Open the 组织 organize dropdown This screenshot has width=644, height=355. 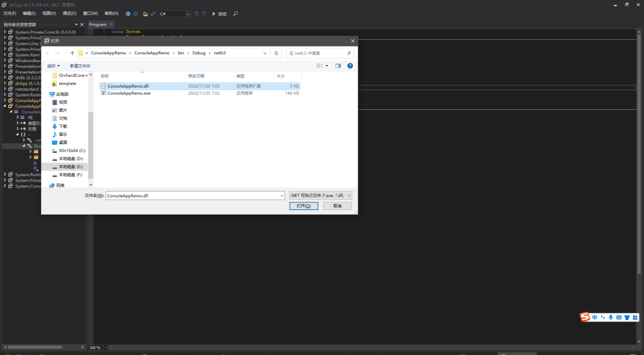[x=54, y=66]
